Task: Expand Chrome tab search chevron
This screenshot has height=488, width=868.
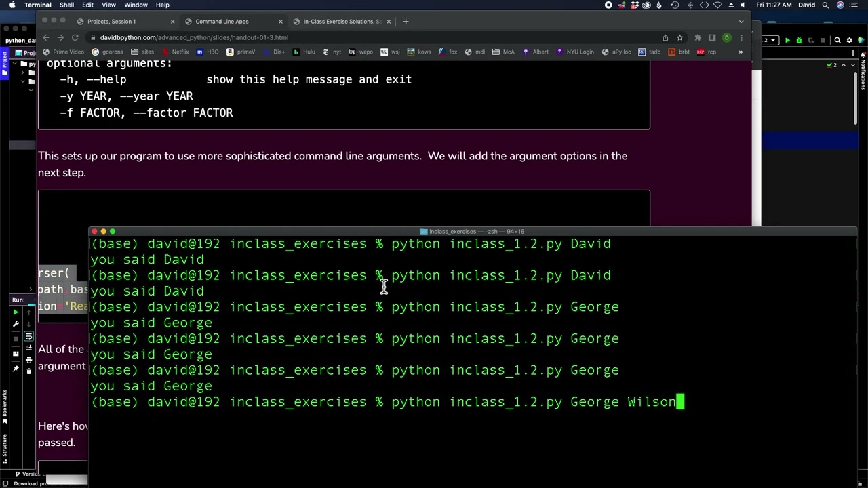Action: [x=741, y=22]
